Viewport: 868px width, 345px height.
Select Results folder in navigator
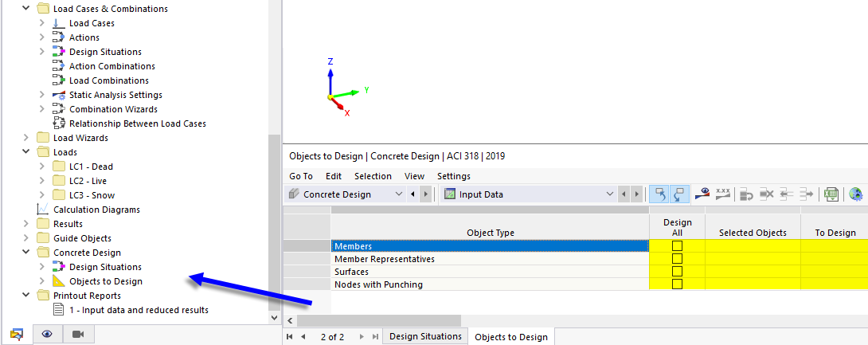click(68, 224)
